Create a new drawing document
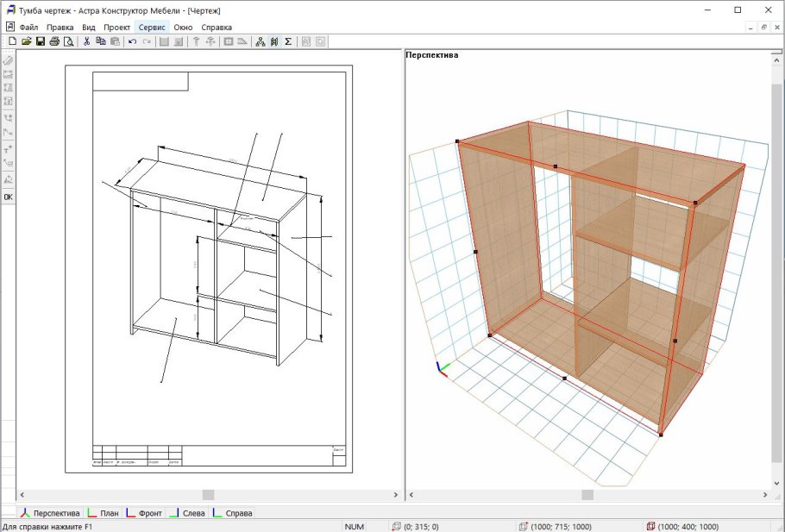This screenshot has width=785, height=532. point(13,42)
